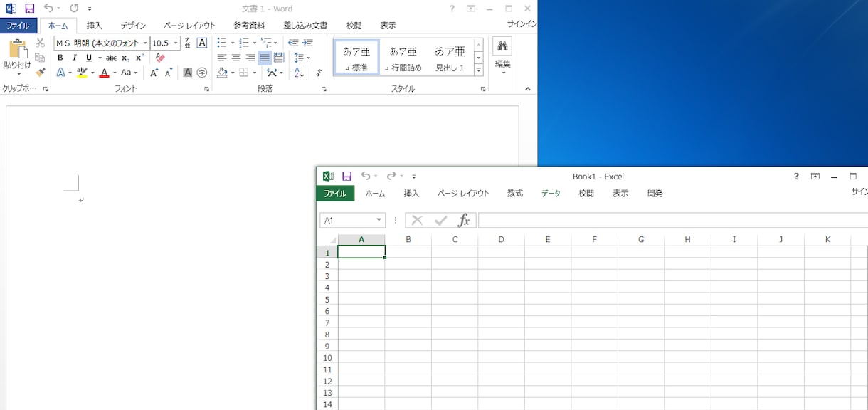This screenshot has height=410, width=868.
Task: Open the font name dropdown in Word
Action: [x=145, y=43]
